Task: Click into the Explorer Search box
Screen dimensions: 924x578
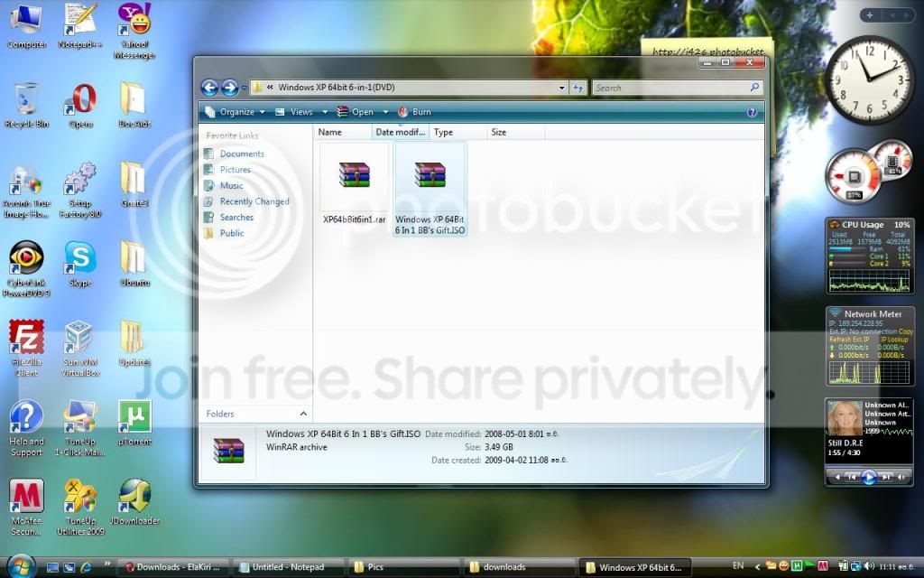Action: coord(677,88)
